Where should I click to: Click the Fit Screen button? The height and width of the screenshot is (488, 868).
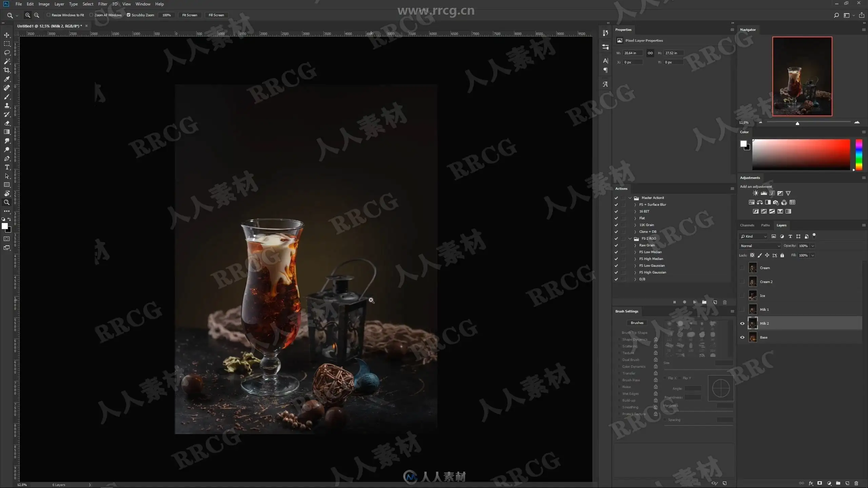coord(190,15)
